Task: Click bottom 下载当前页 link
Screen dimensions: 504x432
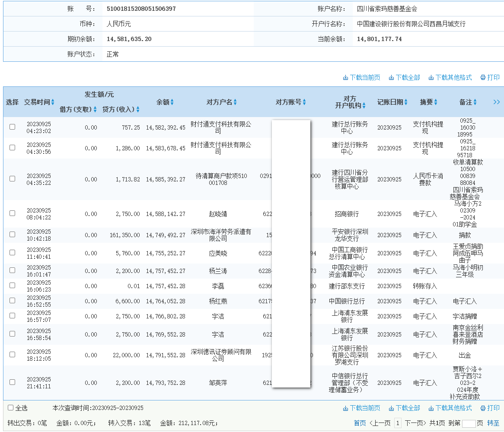Action: click(365, 408)
